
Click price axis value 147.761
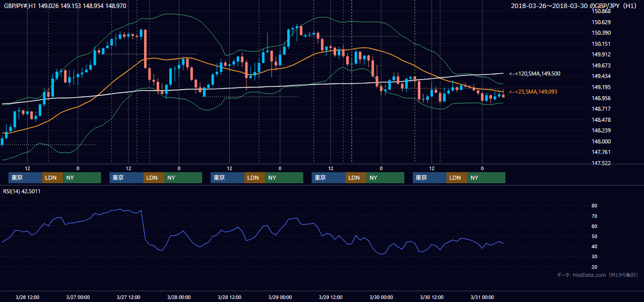602,153
